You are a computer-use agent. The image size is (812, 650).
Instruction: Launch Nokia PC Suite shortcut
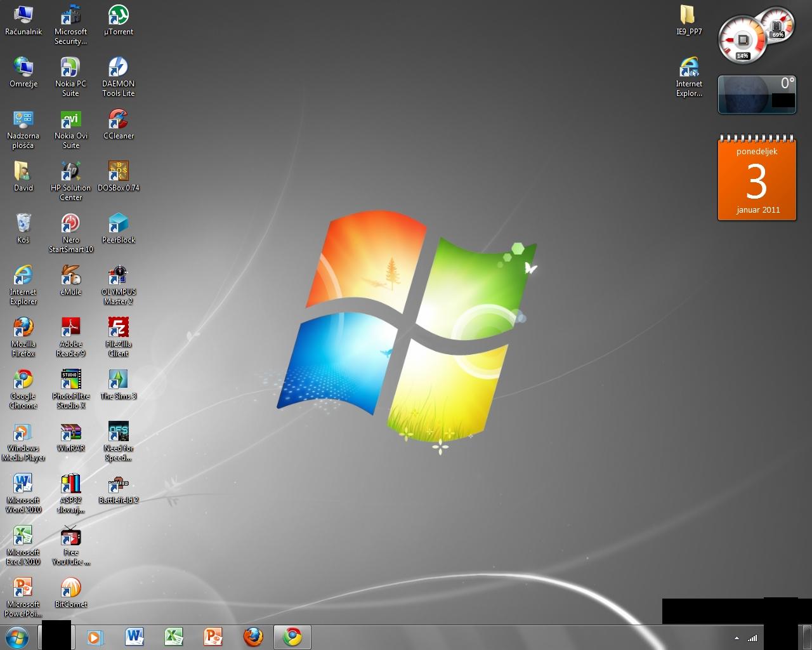tap(70, 77)
